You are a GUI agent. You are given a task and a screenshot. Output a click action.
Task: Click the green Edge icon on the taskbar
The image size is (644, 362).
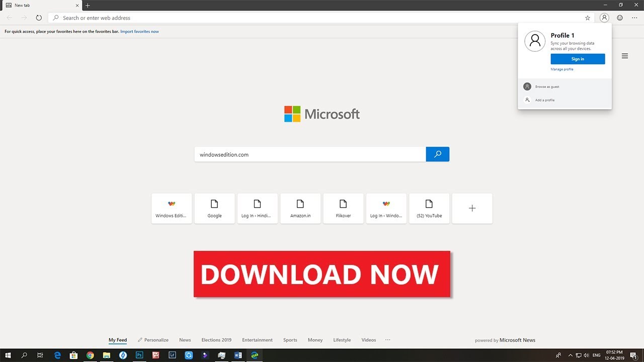click(x=255, y=355)
